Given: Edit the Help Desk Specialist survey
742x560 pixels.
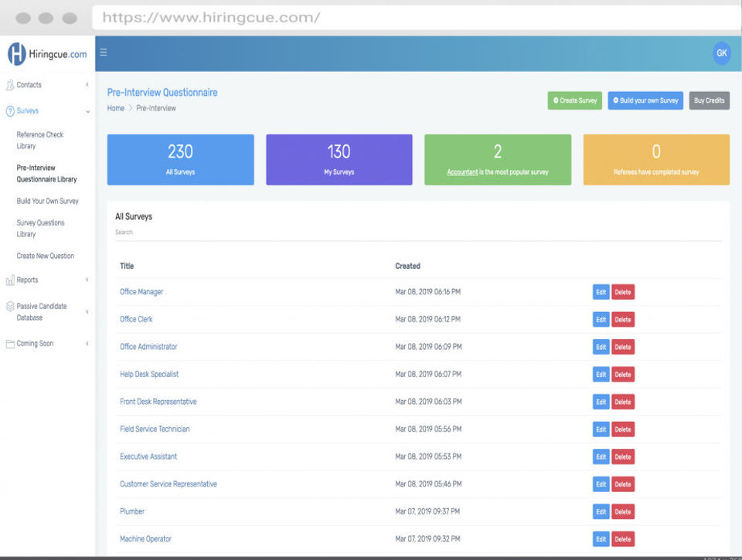Looking at the screenshot, I should click(601, 374).
